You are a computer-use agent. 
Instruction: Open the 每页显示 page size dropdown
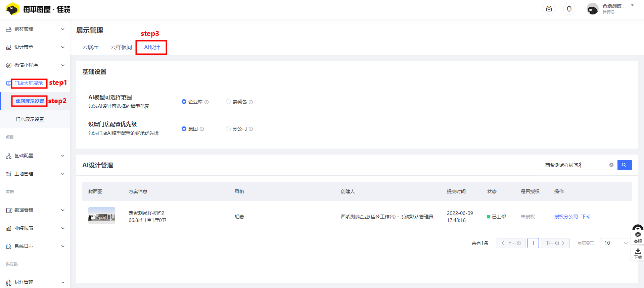click(x=615, y=243)
